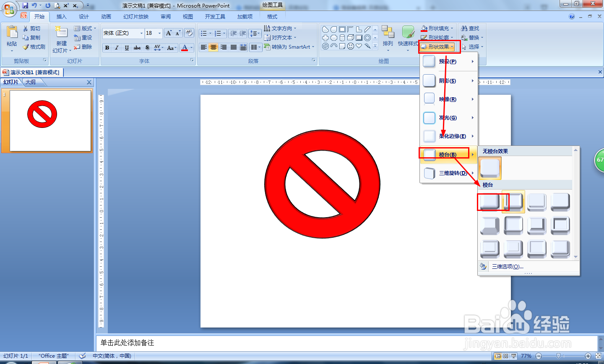
Task: Expand 对齐文本 align text options
Action: (280, 38)
